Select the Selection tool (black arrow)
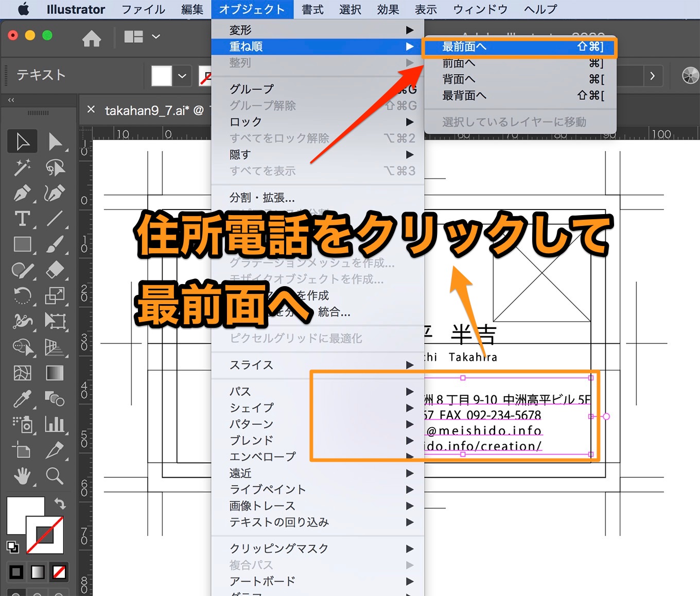Image resolution: width=700 pixels, height=596 pixels. pyautogui.click(x=22, y=142)
